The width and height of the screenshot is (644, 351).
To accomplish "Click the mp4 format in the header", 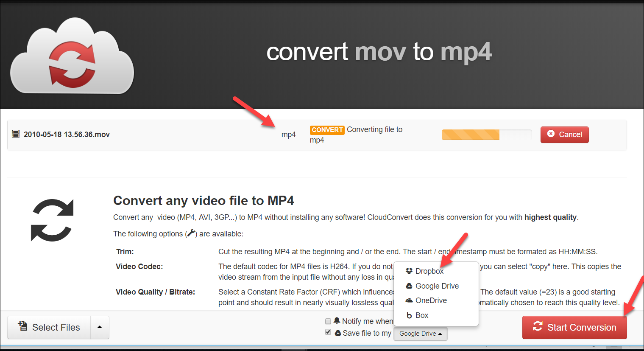I will click(466, 53).
